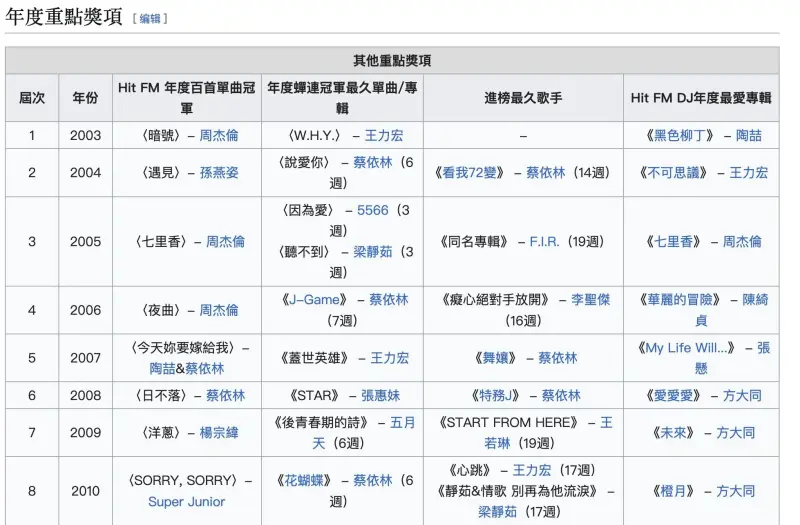This screenshot has height=525, width=800.
Task: Open 楊宗緯 link beside 洋蔥
Action: [219, 433]
